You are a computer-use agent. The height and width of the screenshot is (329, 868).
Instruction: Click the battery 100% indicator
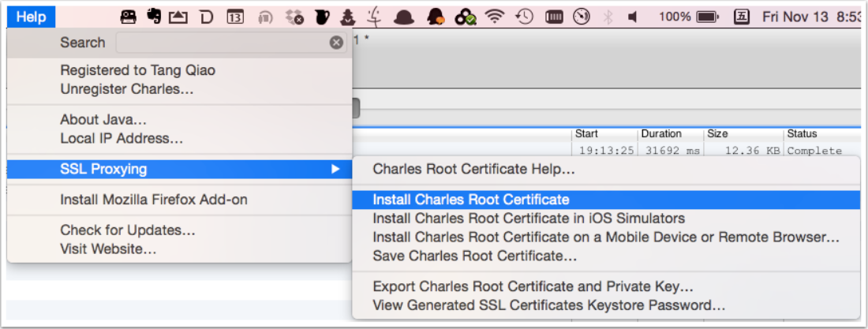[x=689, y=17]
